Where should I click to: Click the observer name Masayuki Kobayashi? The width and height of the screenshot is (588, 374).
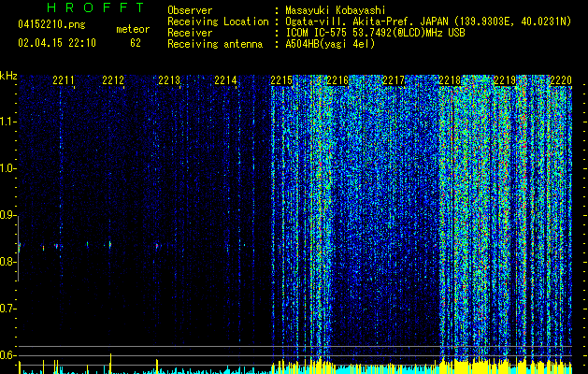336,10
